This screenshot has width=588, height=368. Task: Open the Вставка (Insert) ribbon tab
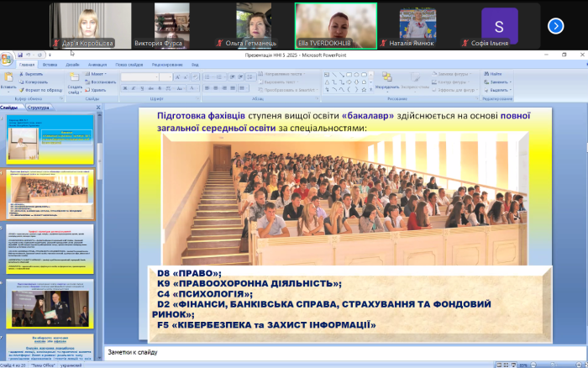coord(49,65)
